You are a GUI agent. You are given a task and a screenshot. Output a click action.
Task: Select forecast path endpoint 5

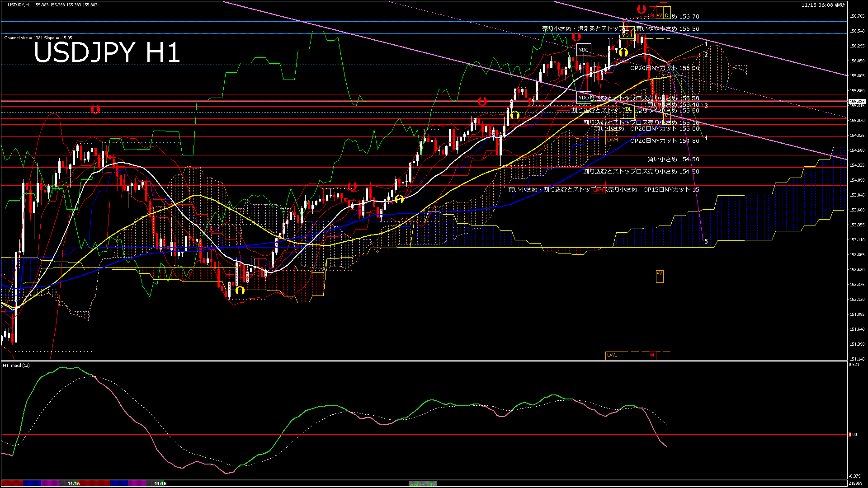click(x=706, y=242)
